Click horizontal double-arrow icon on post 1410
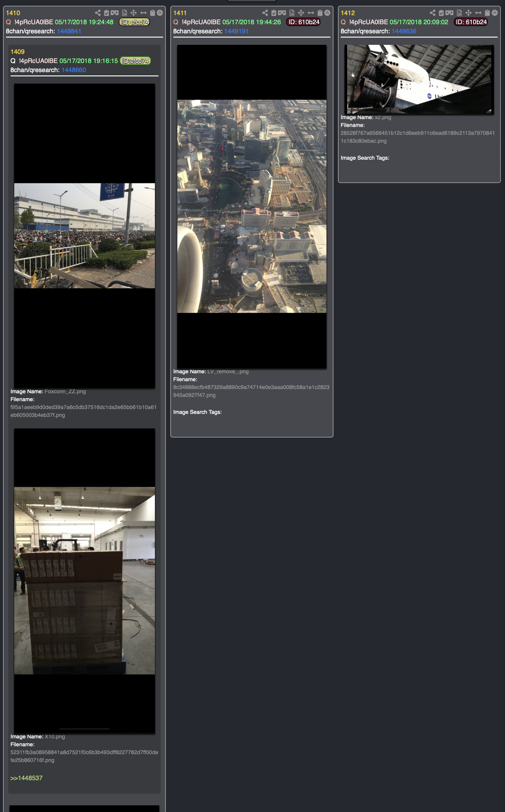505x812 pixels. pyautogui.click(x=143, y=13)
